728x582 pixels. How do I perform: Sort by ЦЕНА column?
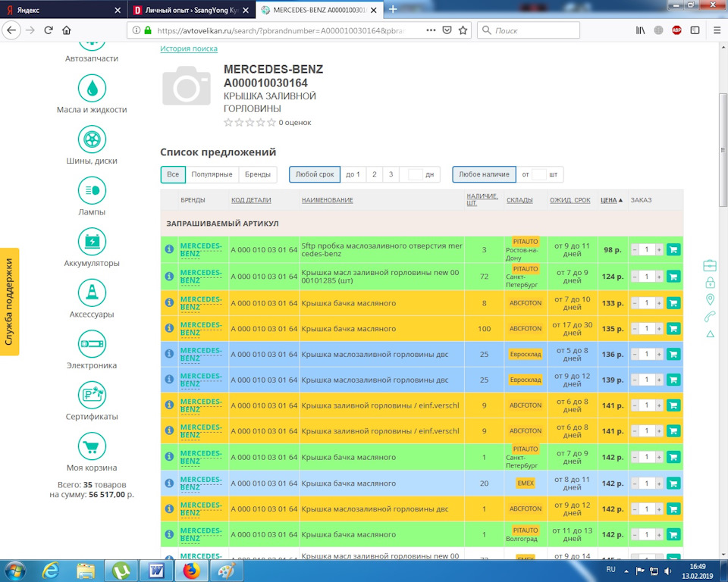point(611,200)
